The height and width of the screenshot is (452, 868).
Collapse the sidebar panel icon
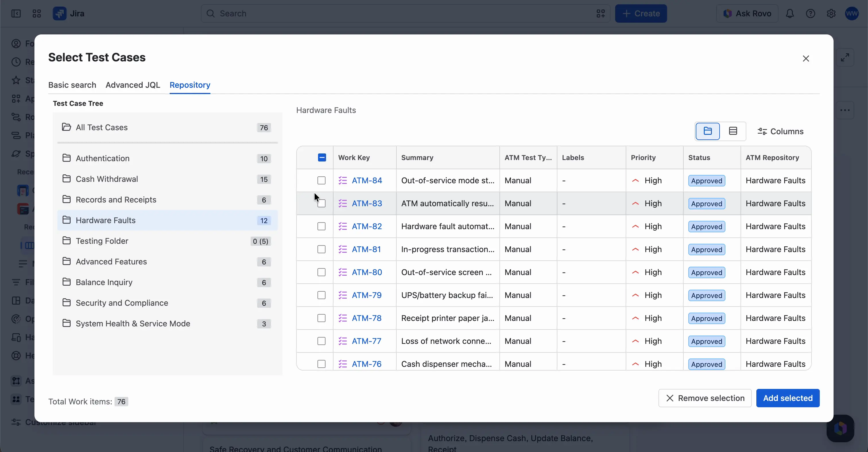tap(16, 13)
